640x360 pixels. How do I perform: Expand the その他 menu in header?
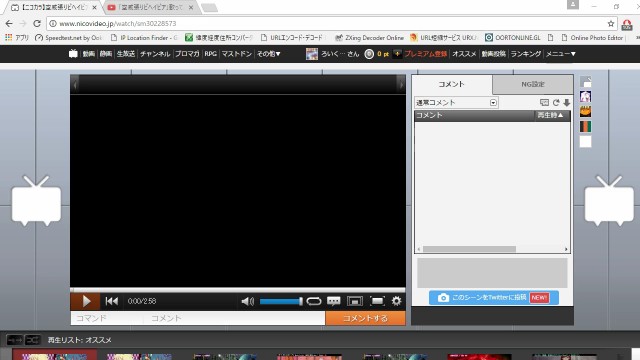(x=268, y=54)
